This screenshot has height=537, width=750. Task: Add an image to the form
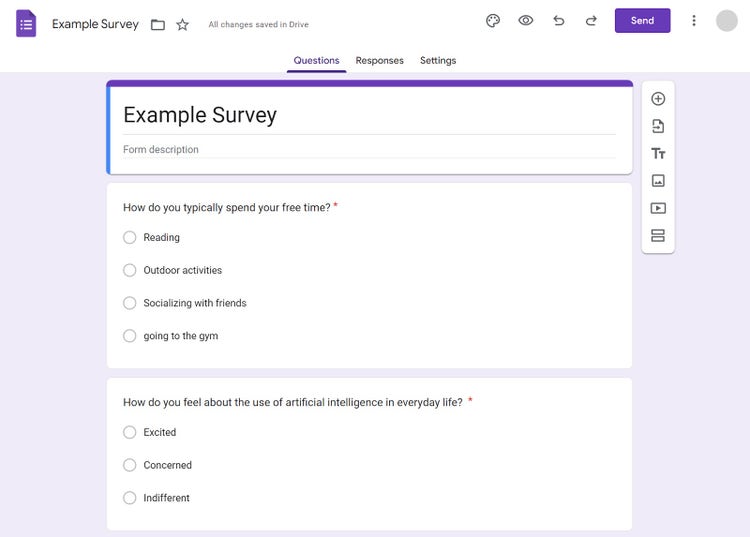pos(658,181)
